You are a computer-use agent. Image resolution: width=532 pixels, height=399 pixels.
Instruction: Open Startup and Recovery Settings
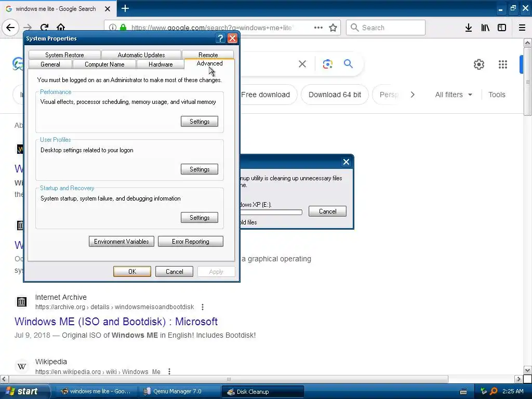click(x=199, y=218)
